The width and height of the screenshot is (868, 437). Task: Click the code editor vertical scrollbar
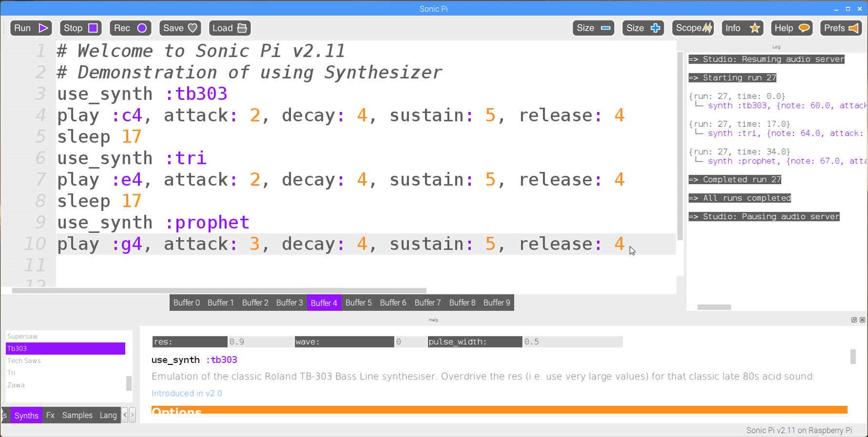point(680,146)
